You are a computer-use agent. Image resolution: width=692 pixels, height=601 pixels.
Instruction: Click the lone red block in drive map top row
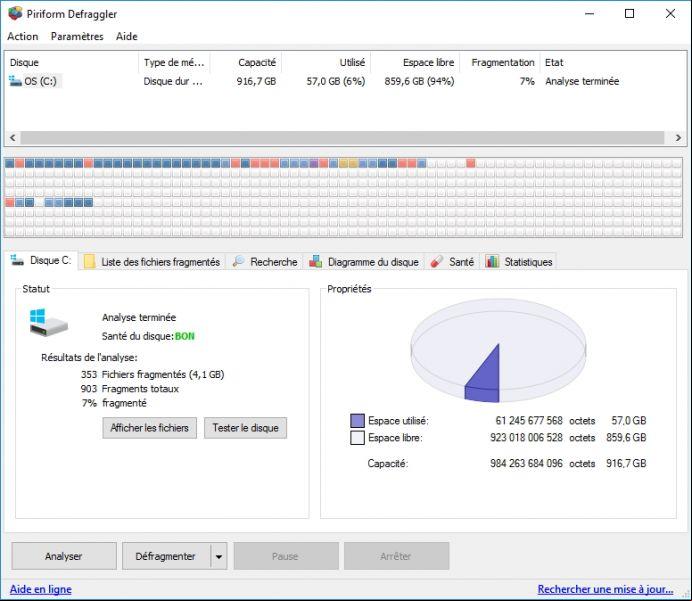470,163
